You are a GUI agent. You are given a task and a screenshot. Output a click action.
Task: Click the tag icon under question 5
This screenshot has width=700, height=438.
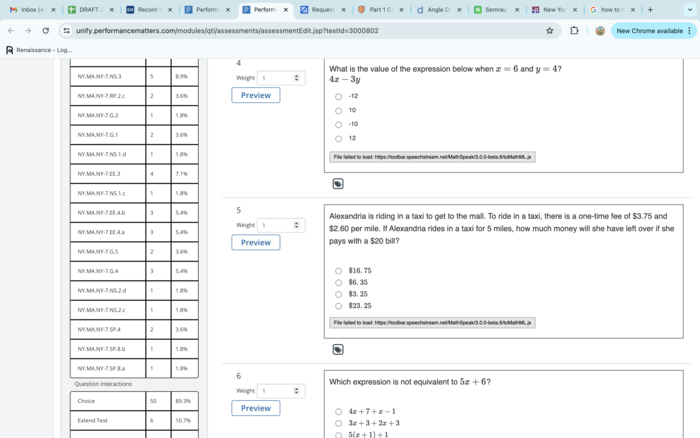tap(338, 350)
